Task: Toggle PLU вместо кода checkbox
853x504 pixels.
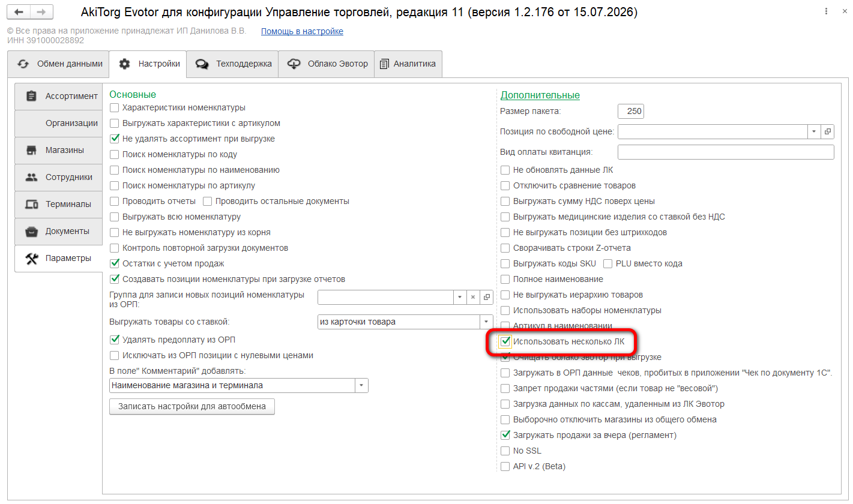Action: (x=608, y=264)
